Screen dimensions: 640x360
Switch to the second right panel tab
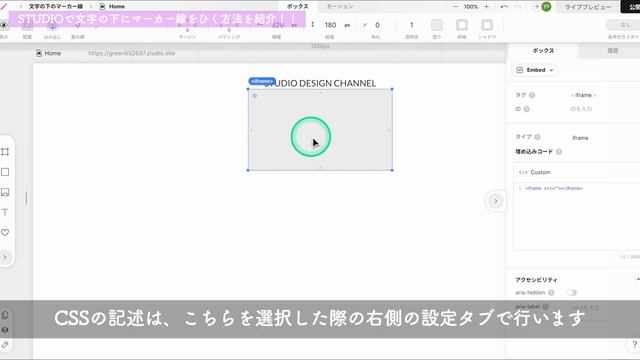(612, 51)
